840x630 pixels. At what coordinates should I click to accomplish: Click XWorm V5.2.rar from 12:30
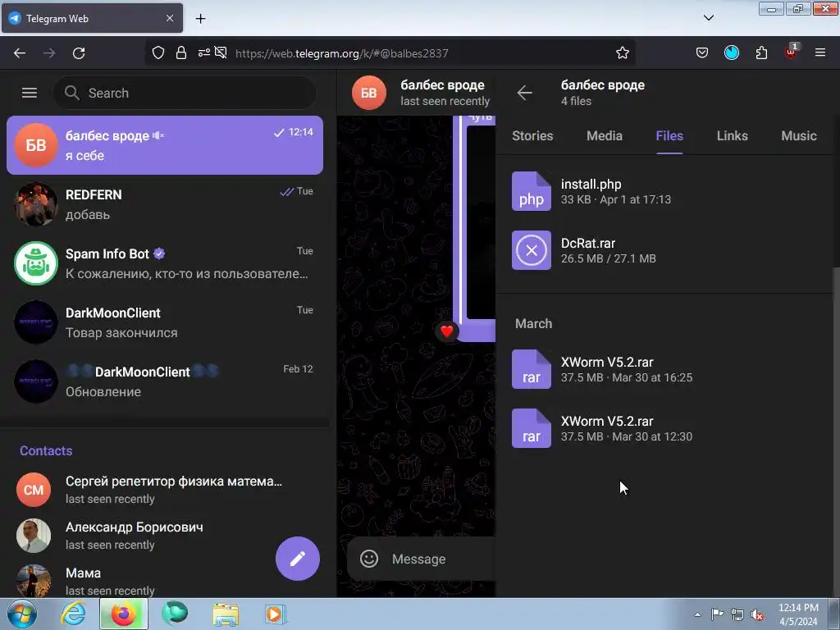coord(607,421)
